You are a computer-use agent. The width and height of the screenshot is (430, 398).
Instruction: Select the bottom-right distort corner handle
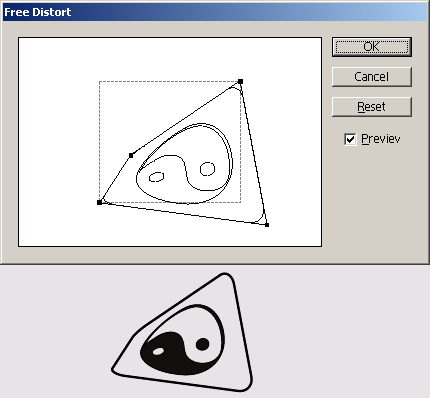click(267, 225)
